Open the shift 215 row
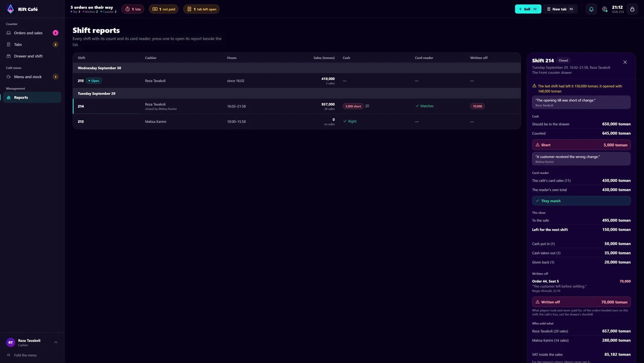This screenshot has height=363, width=644. (297, 81)
